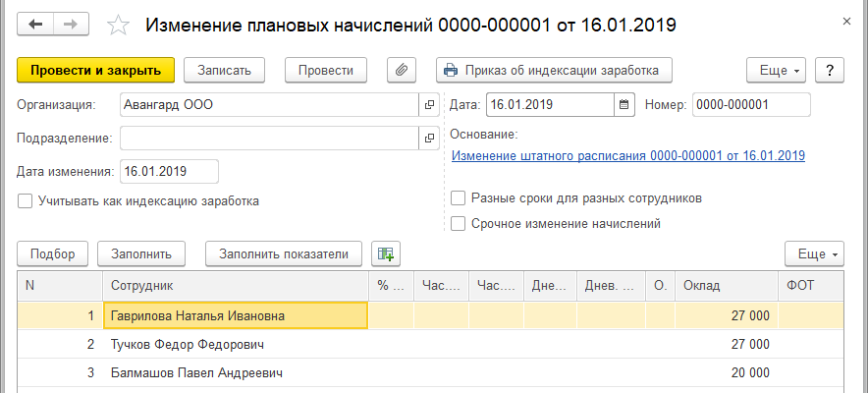Toggle Срочное изменение начислений checkbox
The image size is (868, 393).
(x=458, y=223)
